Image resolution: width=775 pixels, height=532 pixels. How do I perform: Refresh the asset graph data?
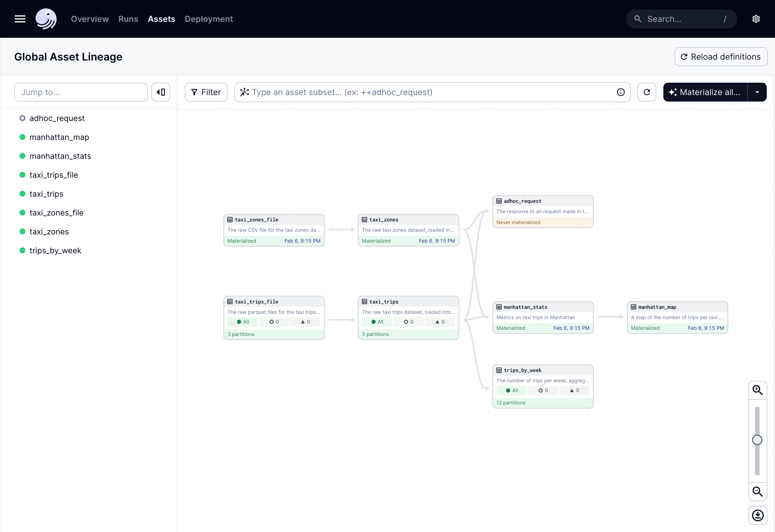point(647,92)
